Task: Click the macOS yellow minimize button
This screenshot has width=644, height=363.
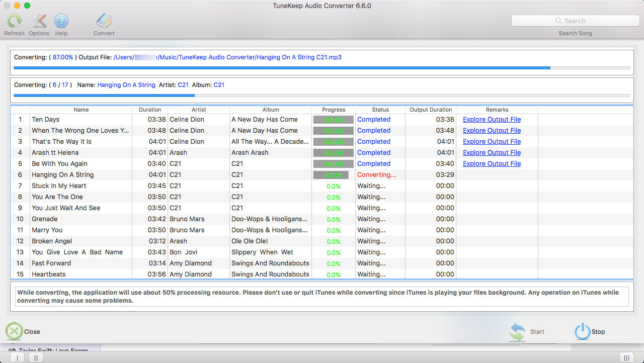Action: coord(17,6)
